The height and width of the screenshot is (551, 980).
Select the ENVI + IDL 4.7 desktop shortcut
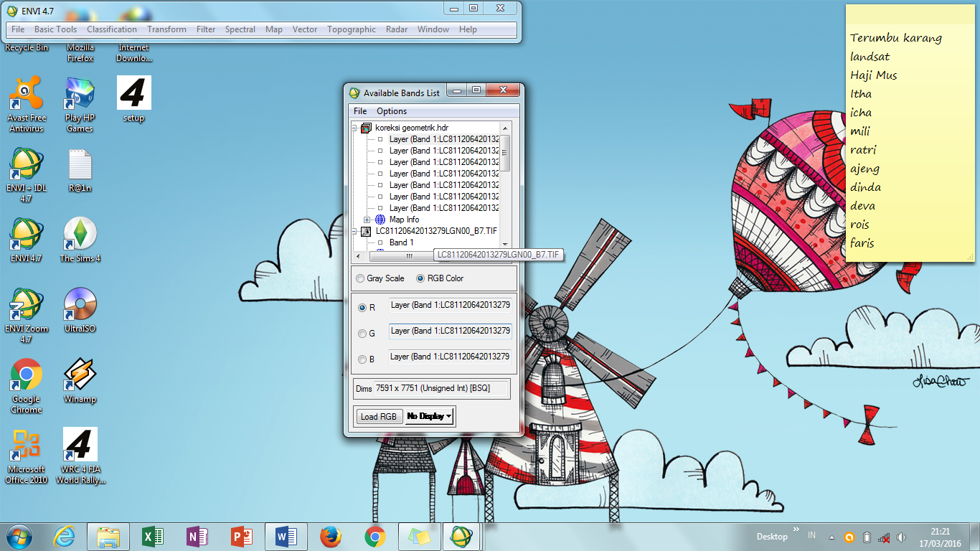point(27,176)
